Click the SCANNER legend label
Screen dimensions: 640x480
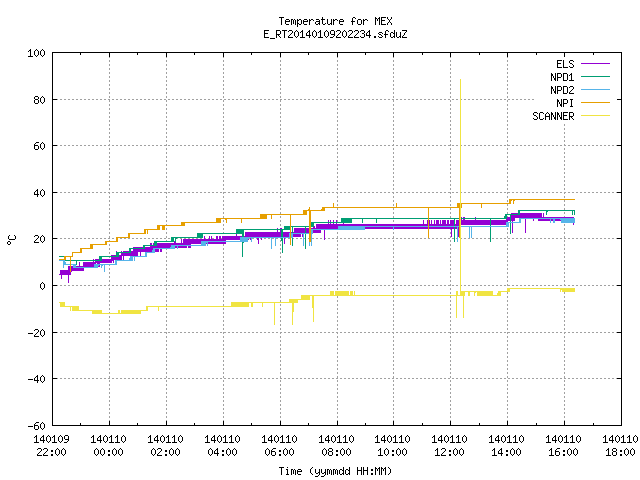(x=553, y=116)
